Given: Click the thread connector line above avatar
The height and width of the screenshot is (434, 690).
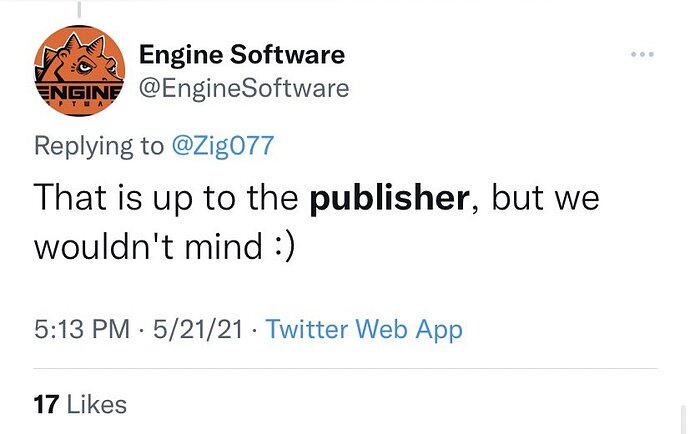Looking at the screenshot, I should pos(79,9).
